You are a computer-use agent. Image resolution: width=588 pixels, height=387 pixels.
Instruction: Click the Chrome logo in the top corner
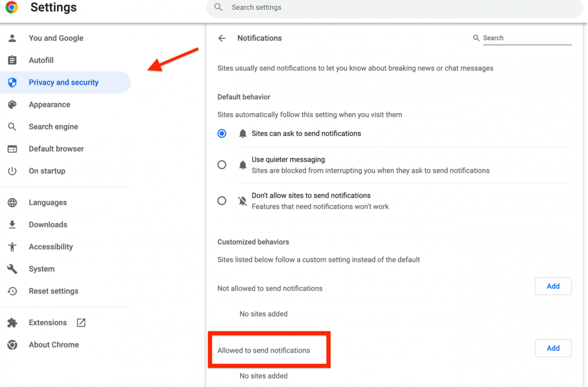(11, 7)
